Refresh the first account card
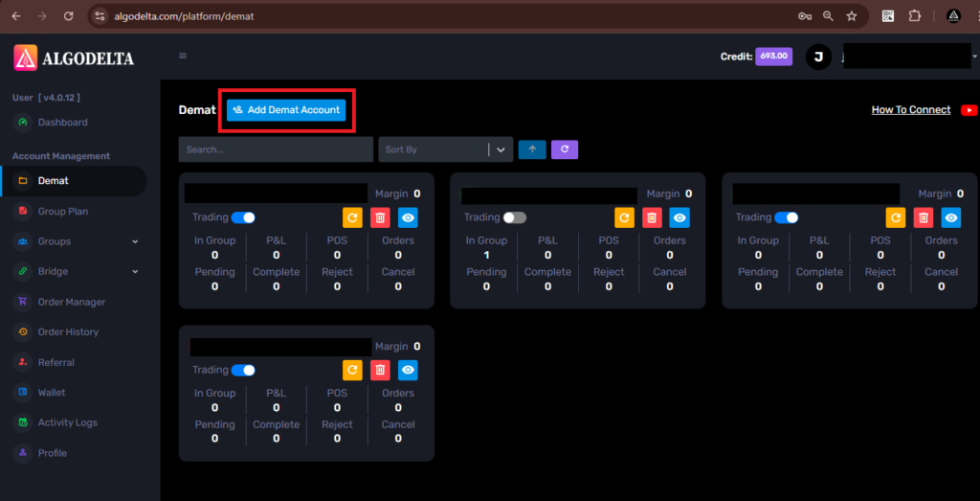Image resolution: width=980 pixels, height=501 pixels. (x=352, y=217)
